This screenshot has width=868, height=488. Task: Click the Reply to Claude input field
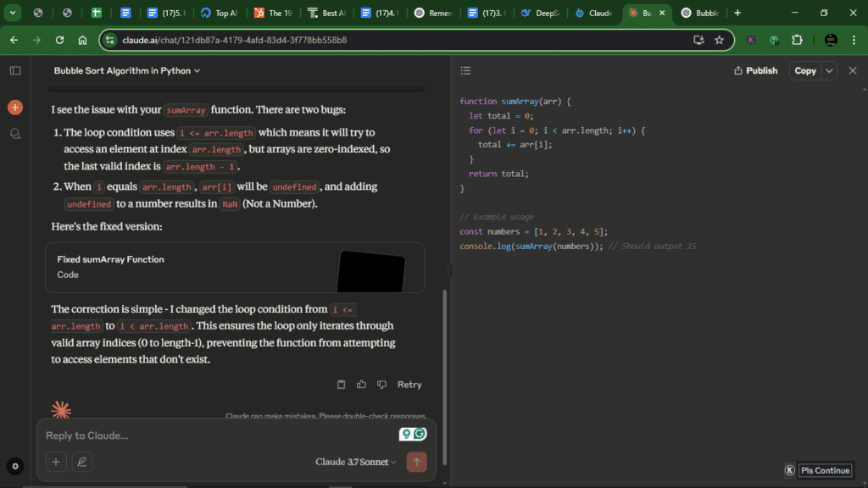(x=170, y=435)
